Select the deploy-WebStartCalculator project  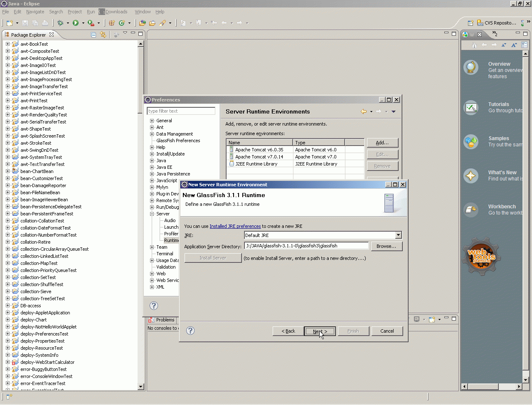[x=47, y=362]
